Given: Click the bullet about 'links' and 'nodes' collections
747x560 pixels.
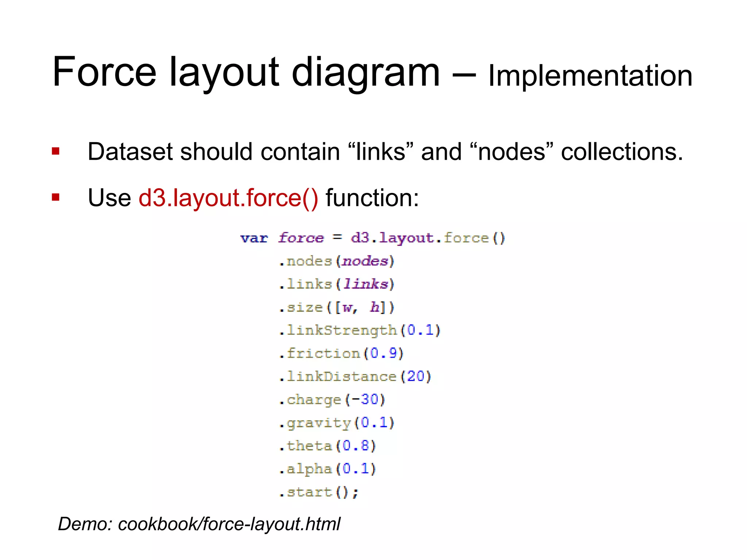Looking at the screenshot, I should (x=385, y=151).
